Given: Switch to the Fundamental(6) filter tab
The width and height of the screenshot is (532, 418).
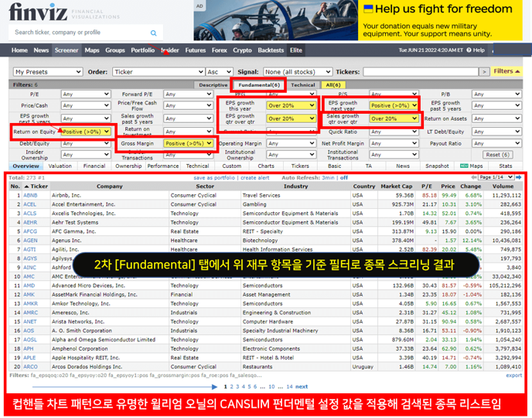Looking at the screenshot, I should [259, 85].
